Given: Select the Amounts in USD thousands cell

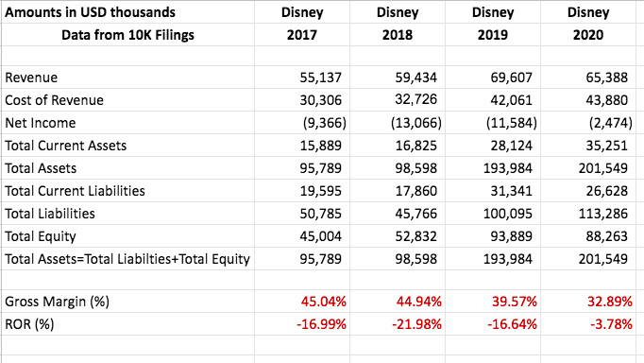Looking at the screenshot, I should pos(127,12).
